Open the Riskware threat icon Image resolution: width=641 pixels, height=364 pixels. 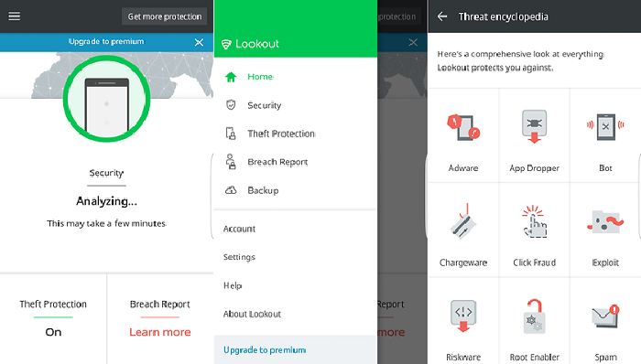point(463,316)
